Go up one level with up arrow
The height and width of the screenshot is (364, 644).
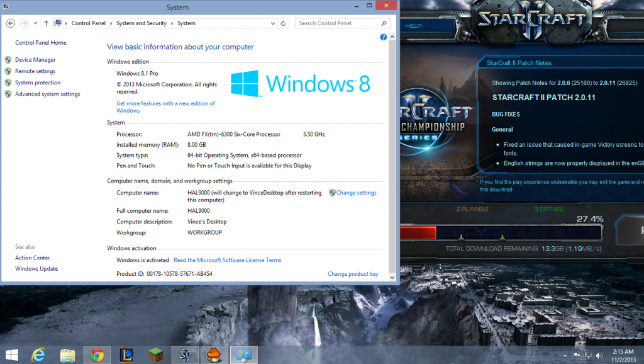pos(47,23)
